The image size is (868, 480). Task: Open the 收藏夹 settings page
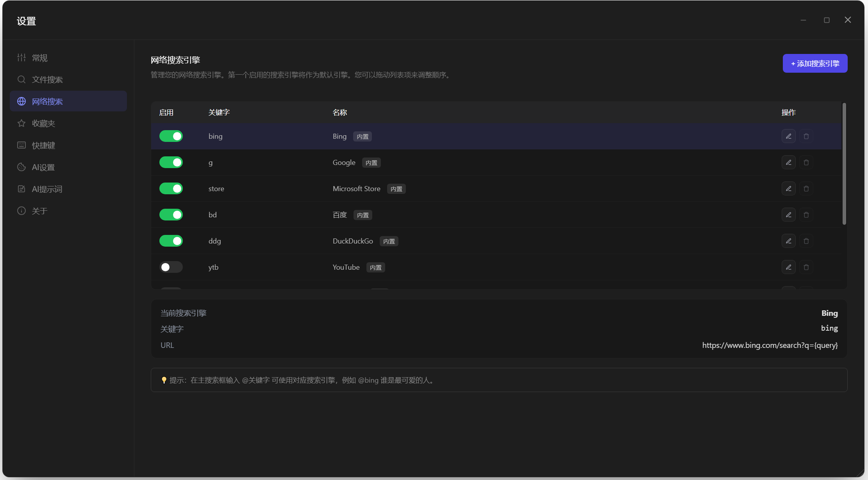click(68, 123)
